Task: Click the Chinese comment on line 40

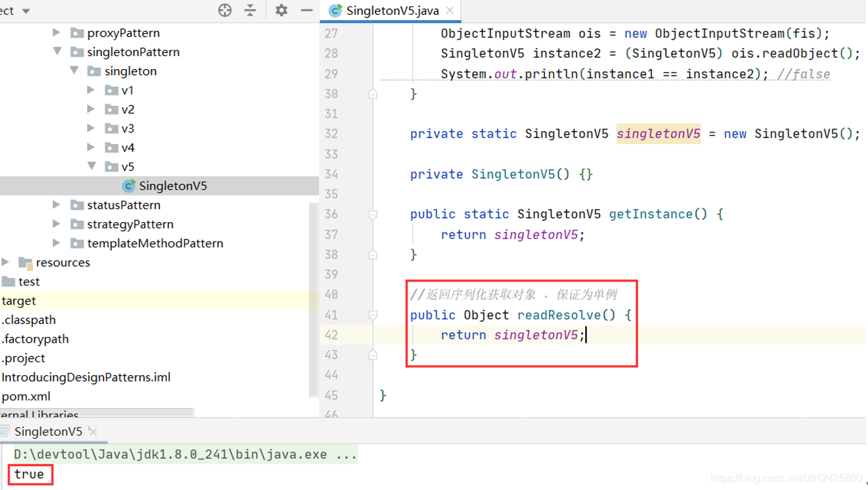Action: point(514,295)
